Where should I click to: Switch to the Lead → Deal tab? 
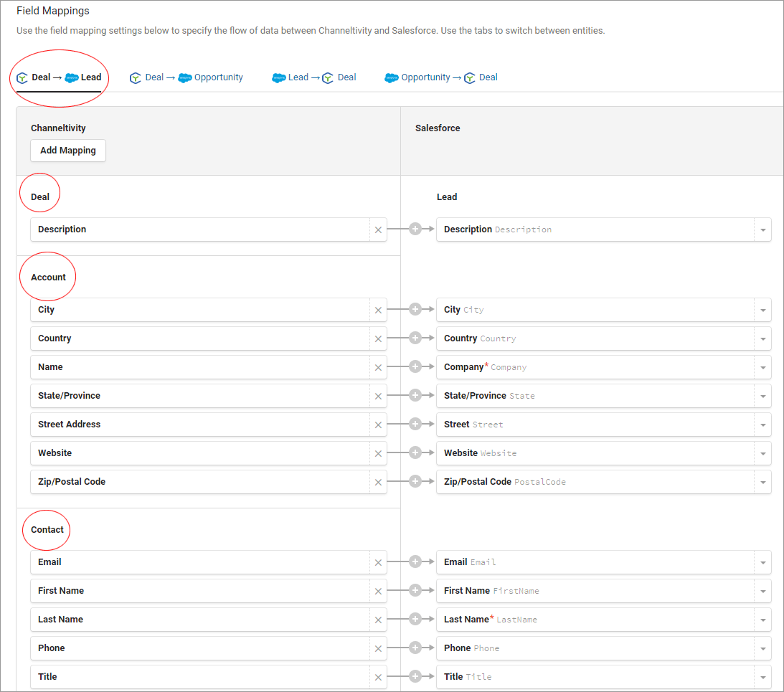click(x=313, y=77)
